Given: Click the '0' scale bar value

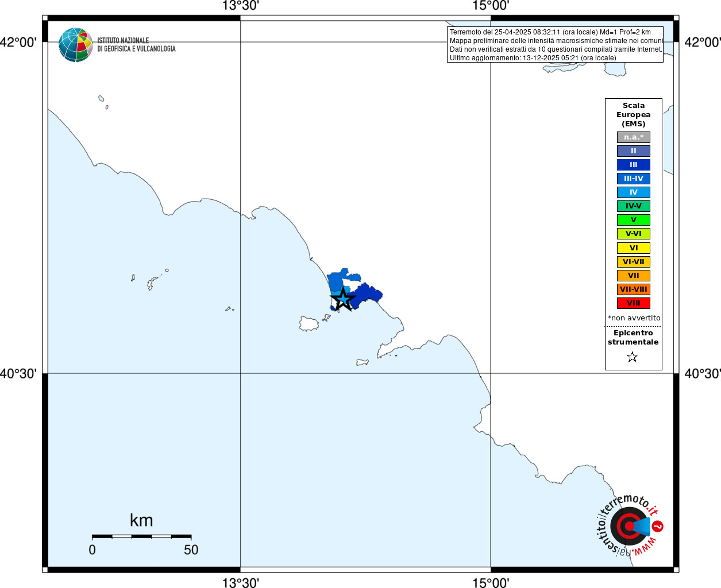Looking at the screenshot, I should coord(92,550).
